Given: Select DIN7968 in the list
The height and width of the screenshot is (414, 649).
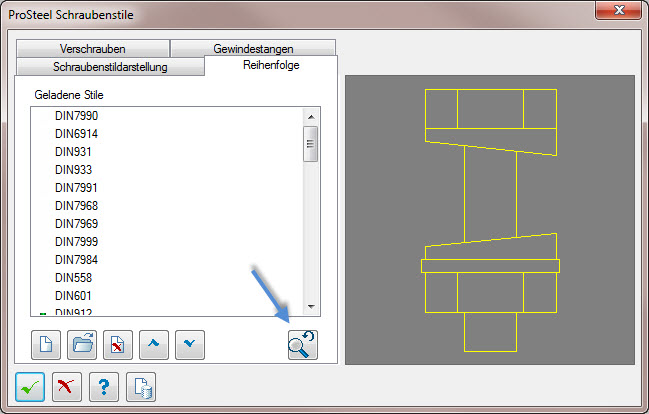Looking at the screenshot, I should click(77, 206).
